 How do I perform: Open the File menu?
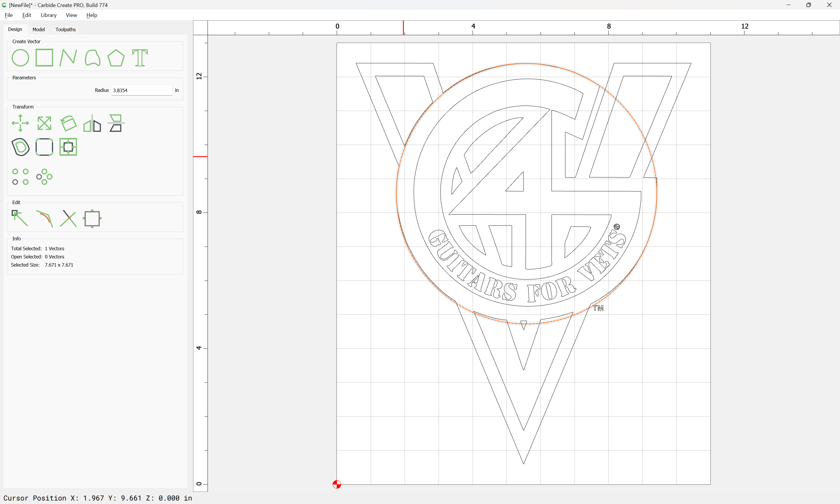(x=9, y=15)
